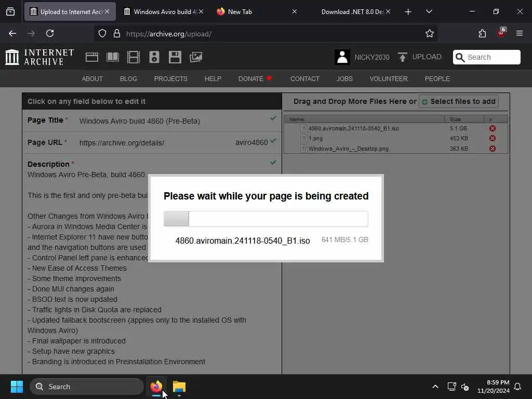Open the Audio speaker icon
The height and width of the screenshot is (399, 532).
(154, 57)
